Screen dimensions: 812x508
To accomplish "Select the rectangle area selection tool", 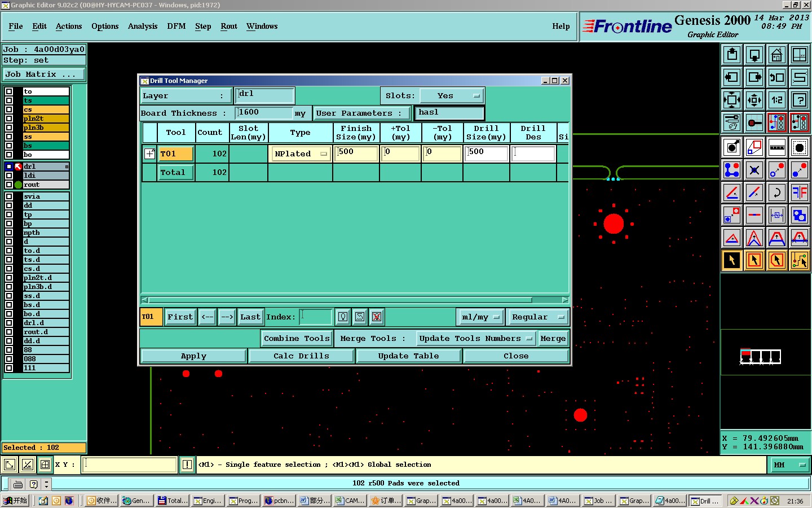I will [754, 260].
